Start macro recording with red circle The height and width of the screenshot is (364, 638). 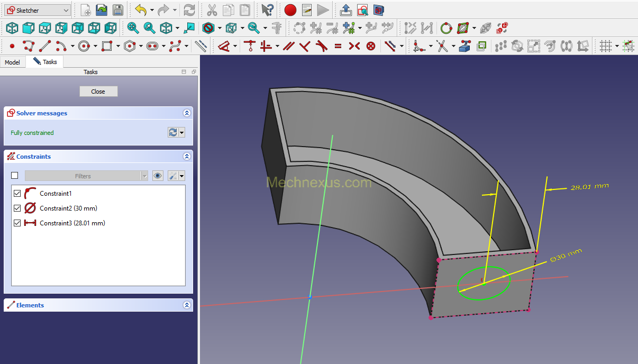point(290,10)
